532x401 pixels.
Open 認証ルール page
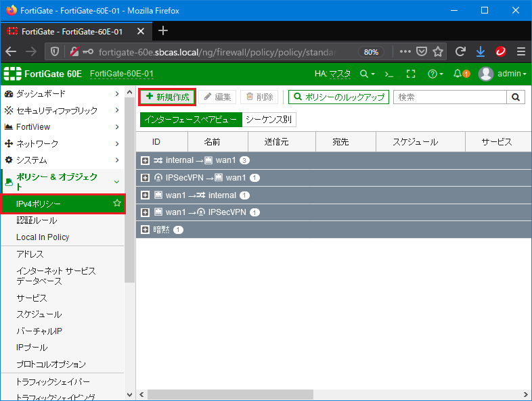[37, 220]
